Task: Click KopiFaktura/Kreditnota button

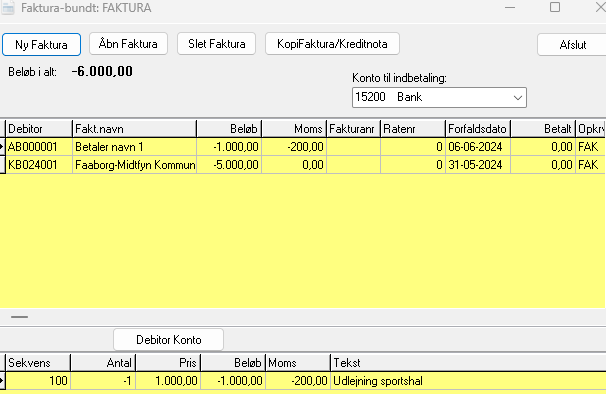Action: pos(332,44)
